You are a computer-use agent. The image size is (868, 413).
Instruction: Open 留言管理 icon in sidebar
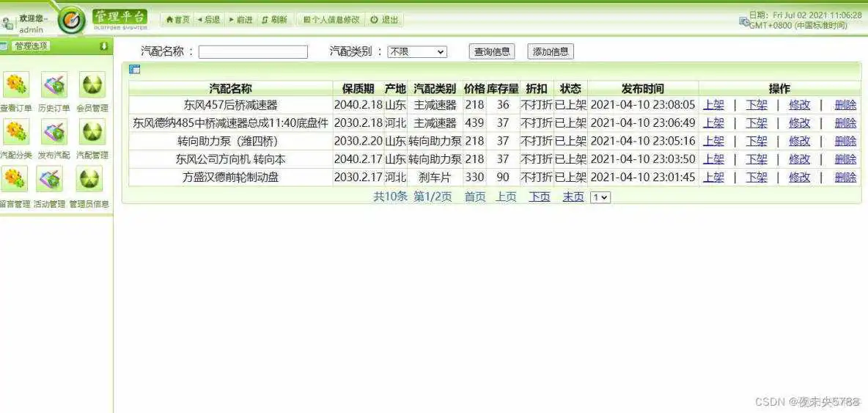coord(15,179)
